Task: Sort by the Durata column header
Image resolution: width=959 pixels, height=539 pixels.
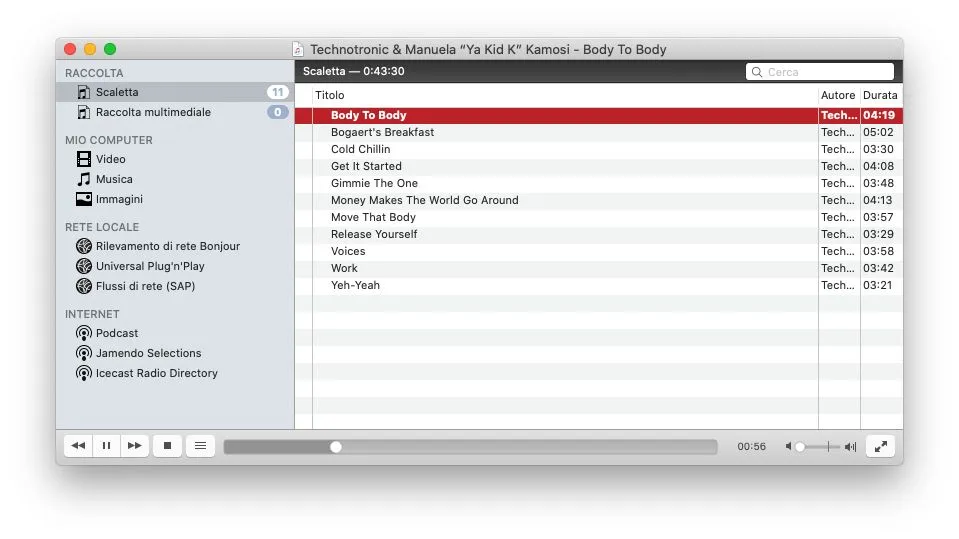Action: click(880, 95)
